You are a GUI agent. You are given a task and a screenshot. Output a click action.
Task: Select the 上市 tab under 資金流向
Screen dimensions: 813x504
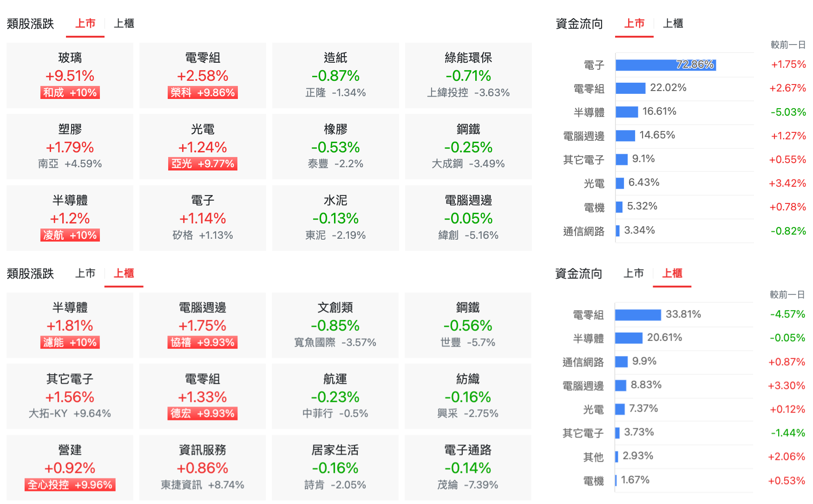(x=634, y=24)
